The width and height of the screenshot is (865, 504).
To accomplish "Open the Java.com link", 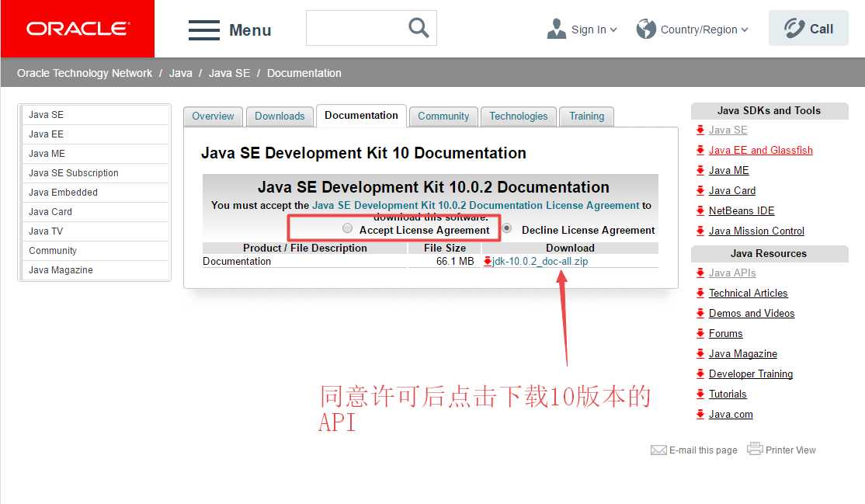I will (731, 414).
